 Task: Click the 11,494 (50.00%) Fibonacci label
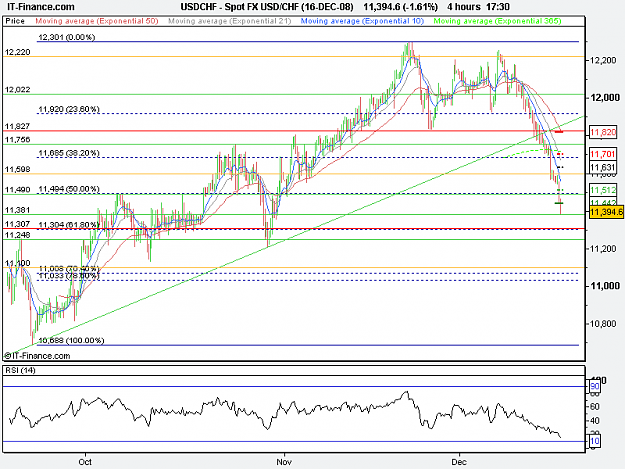tap(69, 189)
